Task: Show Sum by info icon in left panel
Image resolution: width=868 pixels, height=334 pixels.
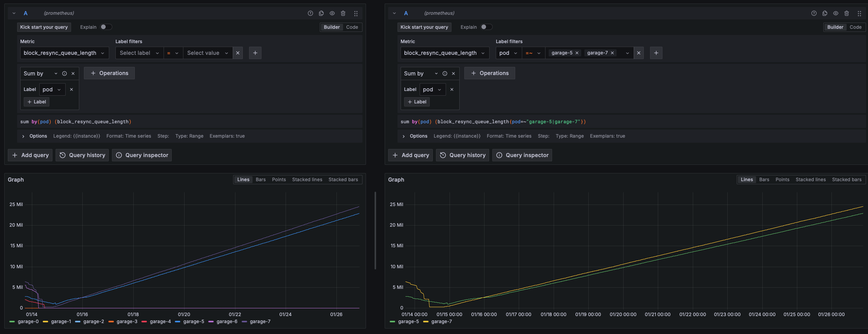Action: 64,73
